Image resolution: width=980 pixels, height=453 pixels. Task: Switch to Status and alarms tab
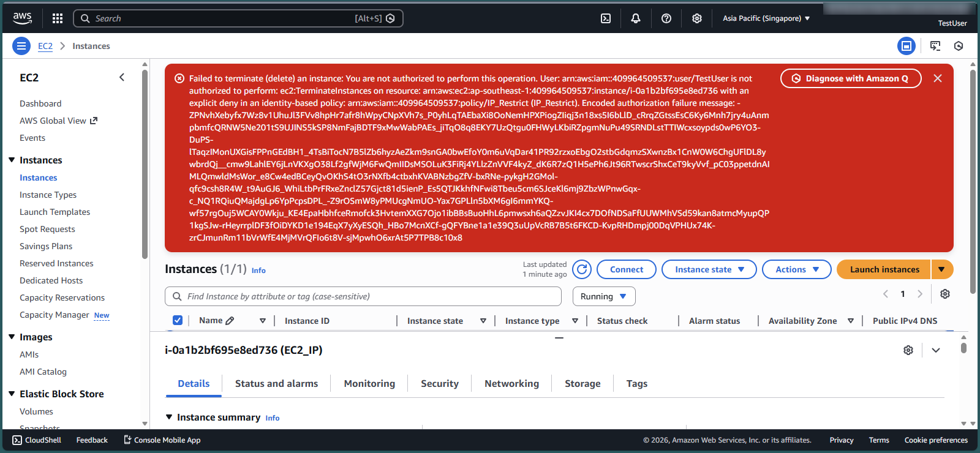(276, 383)
